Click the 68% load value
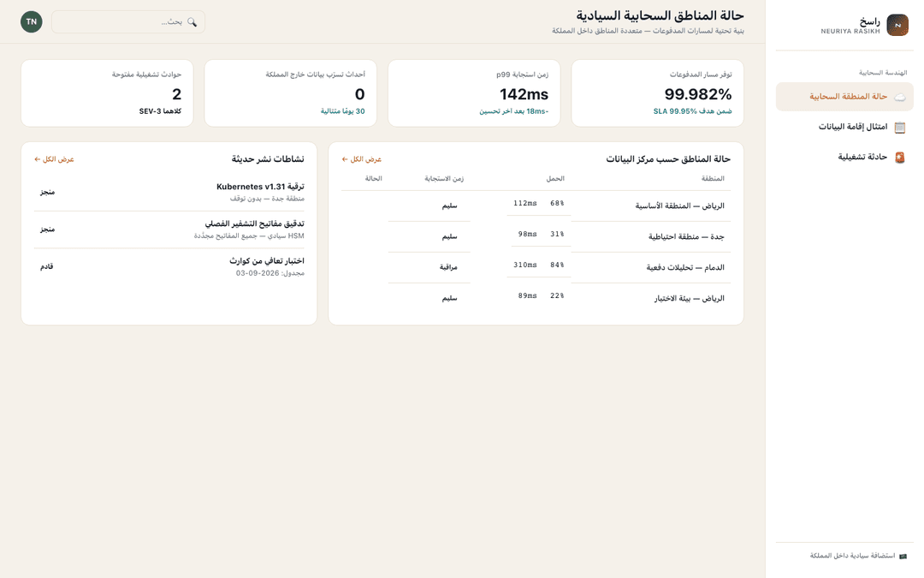924x578 pixels. (x=557, y=204)
